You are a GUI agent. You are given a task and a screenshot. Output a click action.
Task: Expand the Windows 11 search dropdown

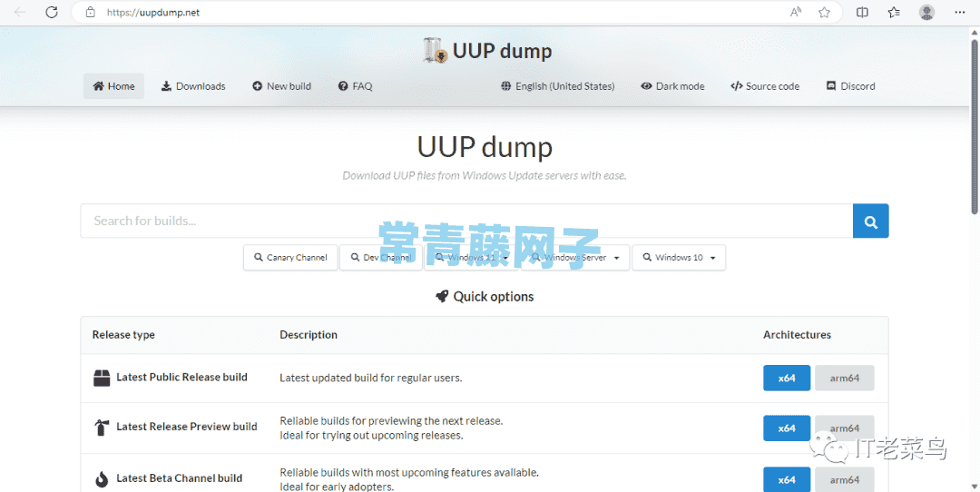(472, 258)
